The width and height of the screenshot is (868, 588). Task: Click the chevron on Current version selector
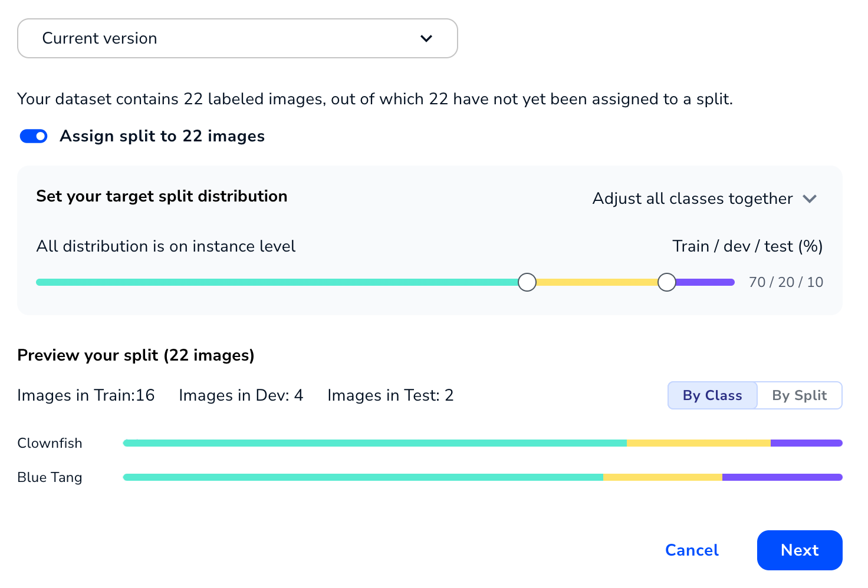pyautogui.click(x=426, y=38)
